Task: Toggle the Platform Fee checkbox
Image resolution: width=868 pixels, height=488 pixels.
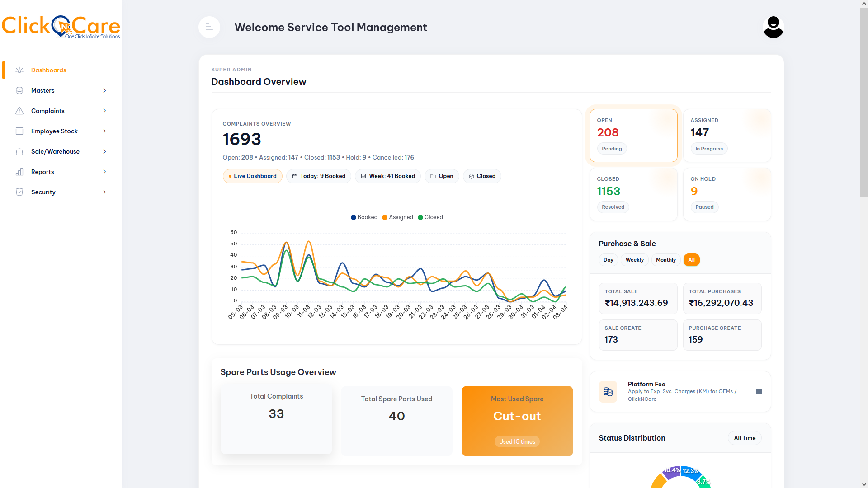Action: [759, 391]
